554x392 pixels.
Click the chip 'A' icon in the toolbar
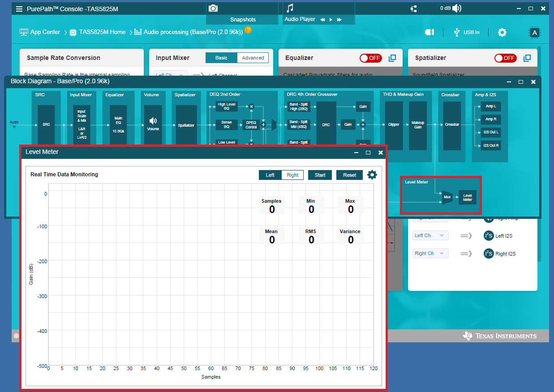(x=534, y=32)
